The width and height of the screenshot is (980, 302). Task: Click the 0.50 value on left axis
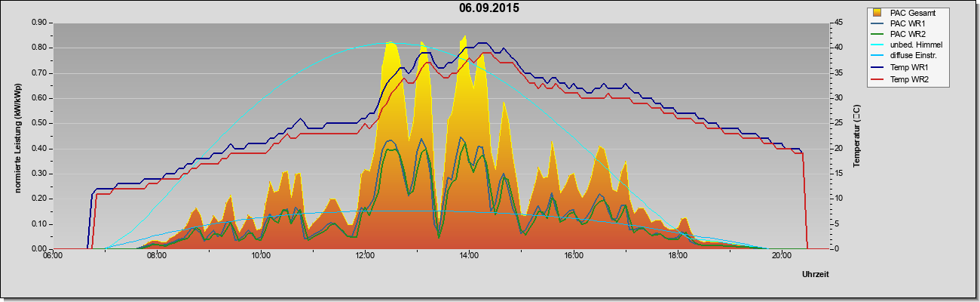40,123
